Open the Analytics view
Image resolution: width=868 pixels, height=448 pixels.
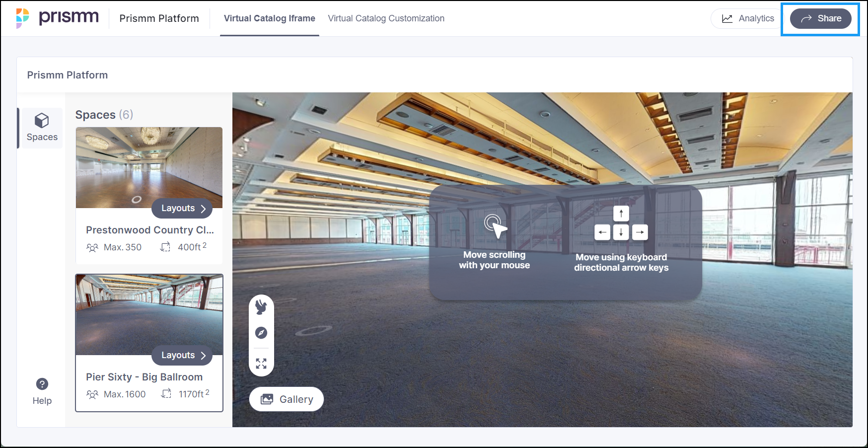(747, 18)
